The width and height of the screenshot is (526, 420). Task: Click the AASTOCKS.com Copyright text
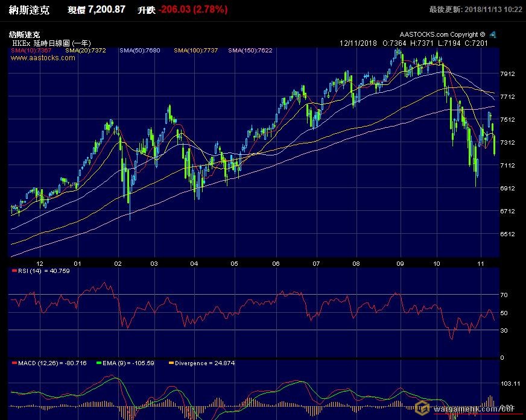[x=442, y=35]
